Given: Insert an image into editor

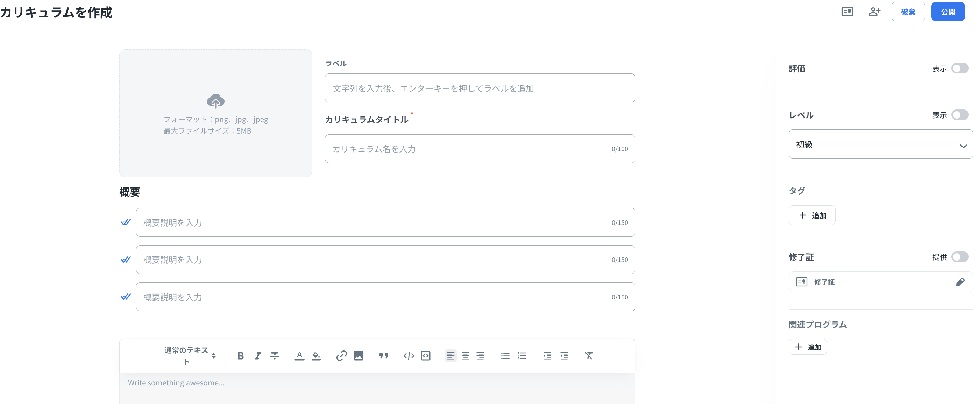Looking at the screenshot, I should pyautogui.click(x=358, y=356).
